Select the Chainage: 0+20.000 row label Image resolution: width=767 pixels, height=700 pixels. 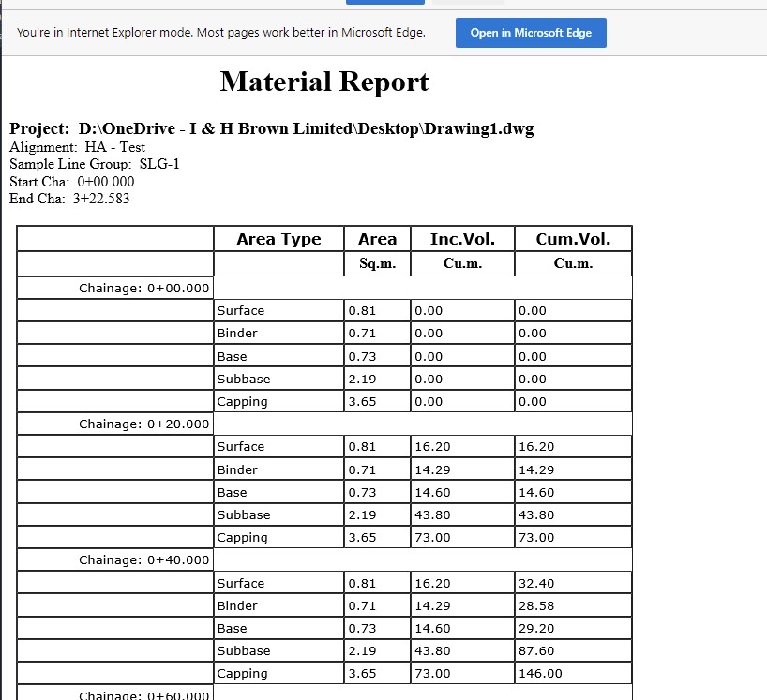(x=143, y=424)
